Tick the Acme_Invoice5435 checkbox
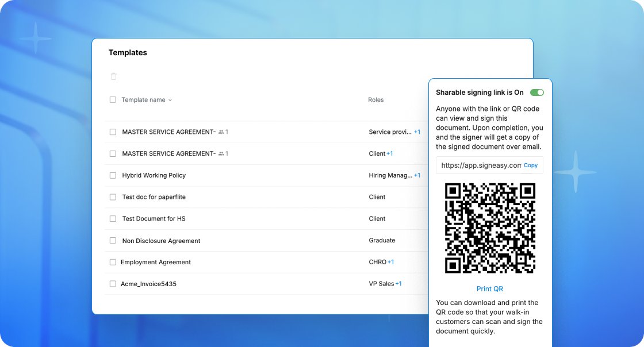644x347 pixels. (113, 284)
